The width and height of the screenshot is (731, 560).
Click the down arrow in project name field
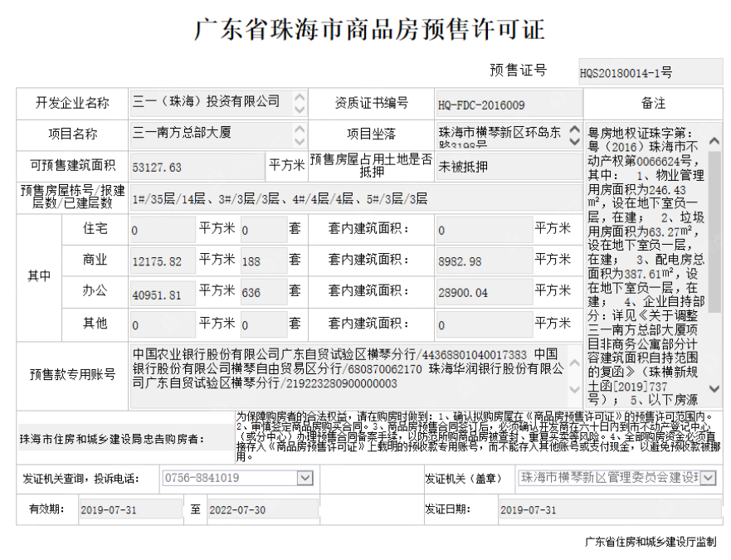click(x=300, y=141)
